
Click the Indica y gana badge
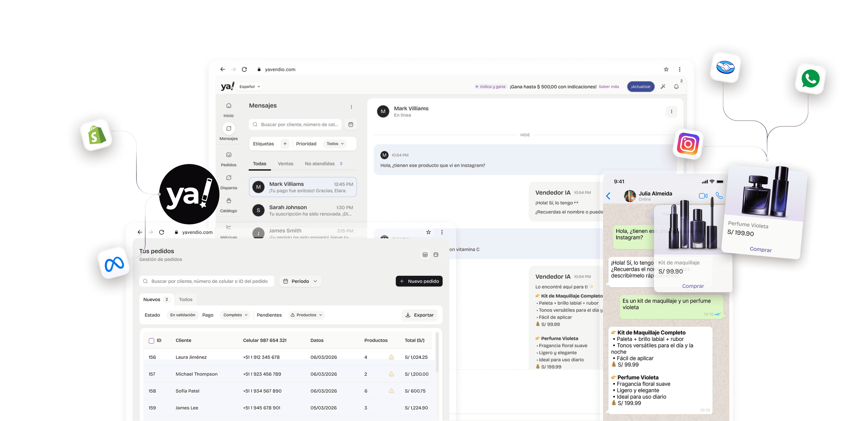click(x=490, y=87)
